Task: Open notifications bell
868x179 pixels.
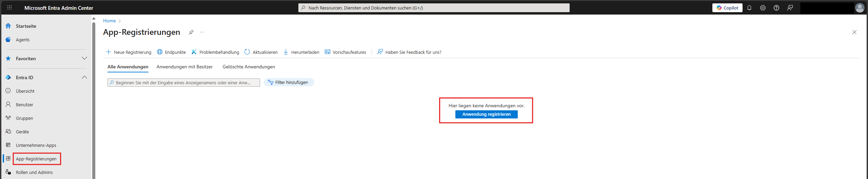Action: pos(749,8)
